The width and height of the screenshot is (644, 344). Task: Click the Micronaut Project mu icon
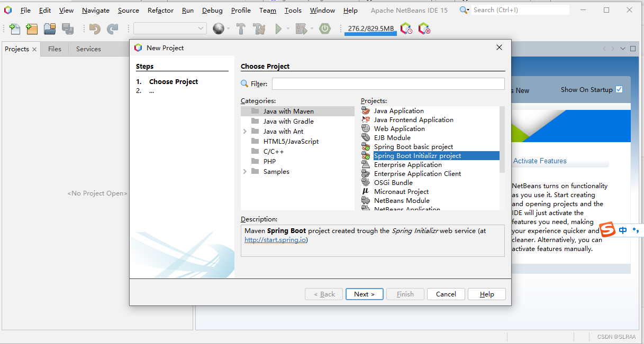pos(366,191)
